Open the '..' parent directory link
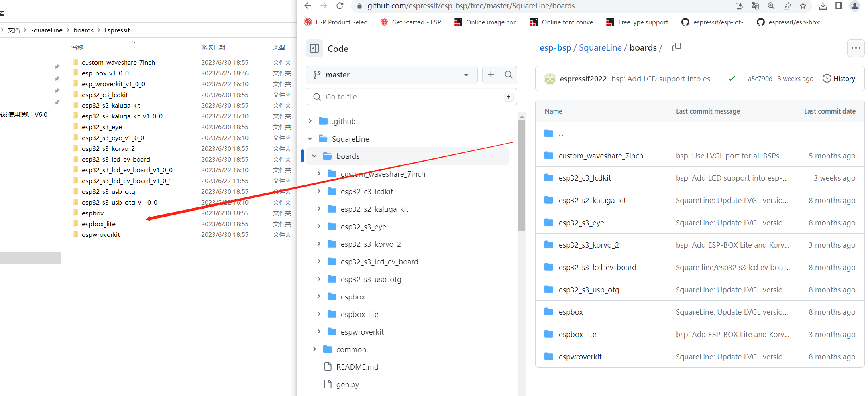 [x=561, y=134]
